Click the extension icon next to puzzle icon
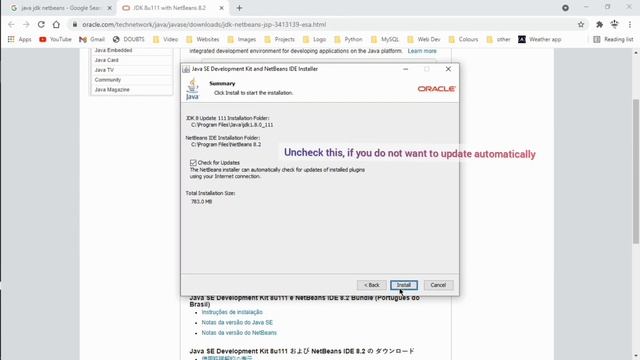 click(614, 24)
